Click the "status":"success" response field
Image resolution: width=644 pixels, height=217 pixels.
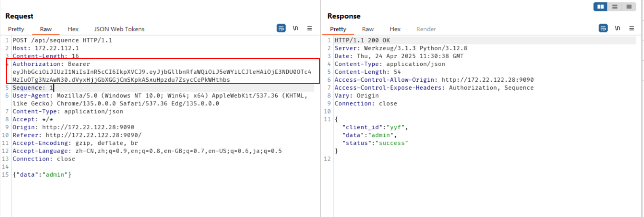point(376,143)
